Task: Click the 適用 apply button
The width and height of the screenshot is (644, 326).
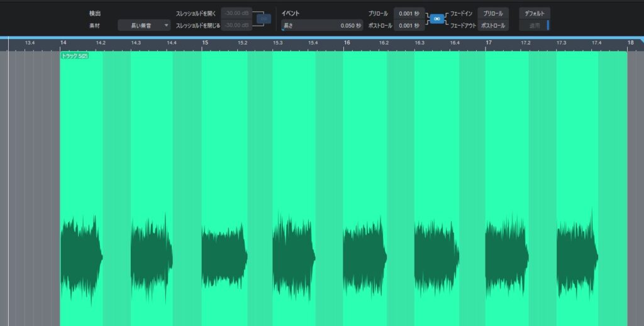Action: 533,26
